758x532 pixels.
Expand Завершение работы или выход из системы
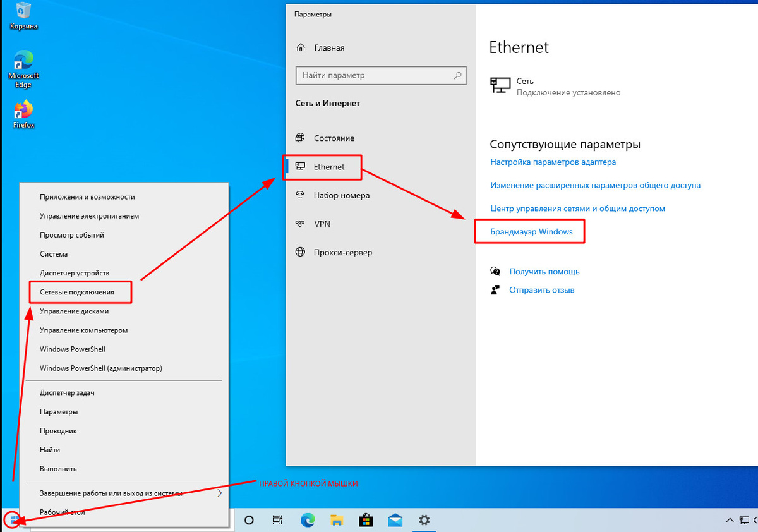click(124, 493)
